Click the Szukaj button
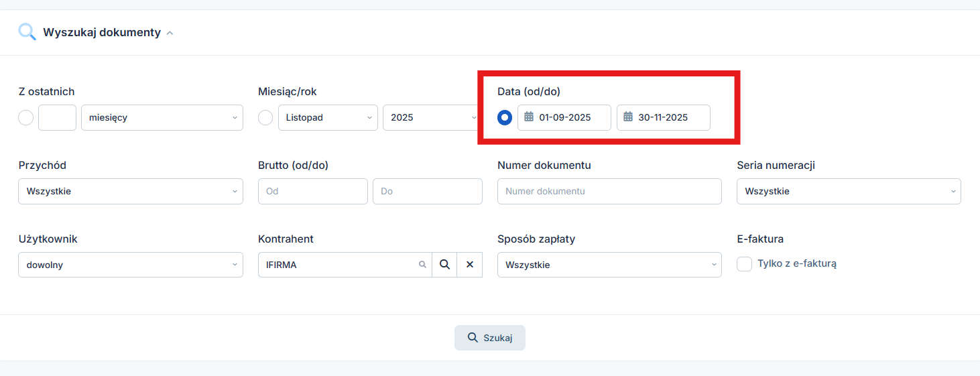 (x=490, y=338)
